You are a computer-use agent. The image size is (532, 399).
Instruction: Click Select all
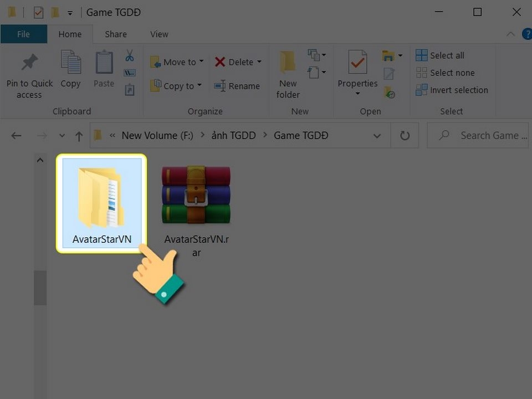(440, 55)
